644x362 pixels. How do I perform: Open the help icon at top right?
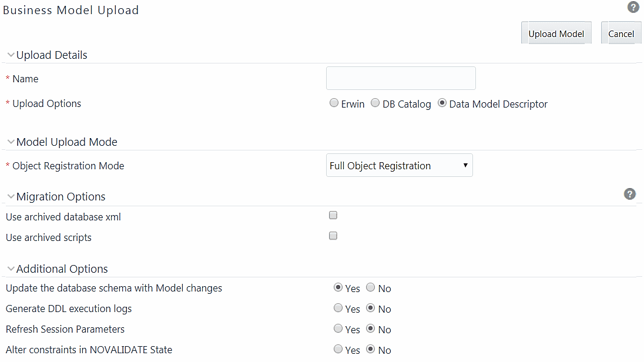633,7
